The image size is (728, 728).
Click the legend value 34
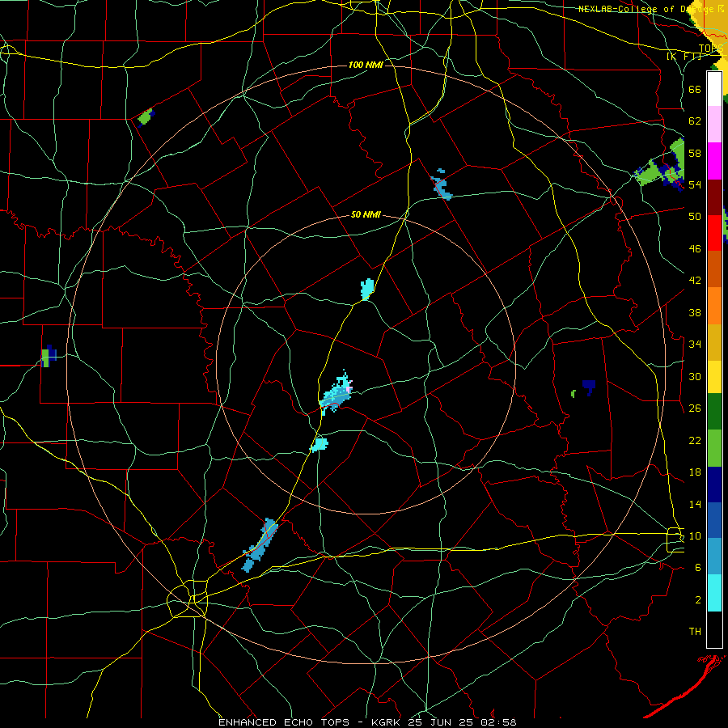(695, 345)
